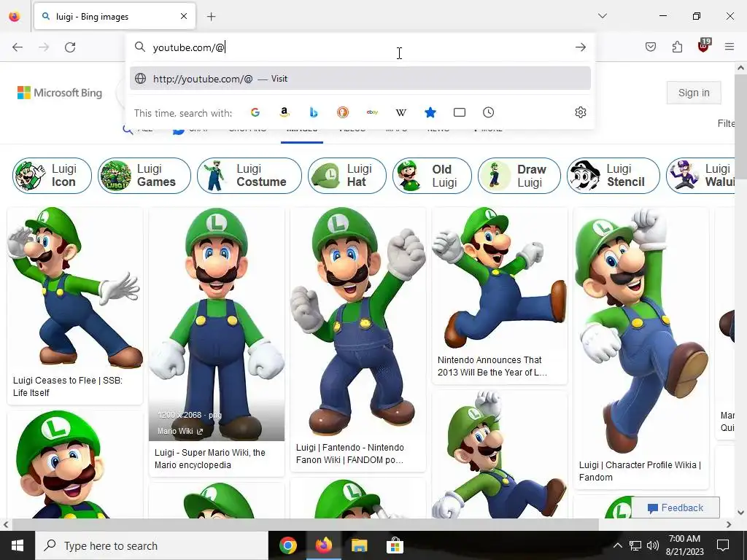This screenshot has width=747, height=560.
Task: Go forward to the next page
Action: point(44,47)
